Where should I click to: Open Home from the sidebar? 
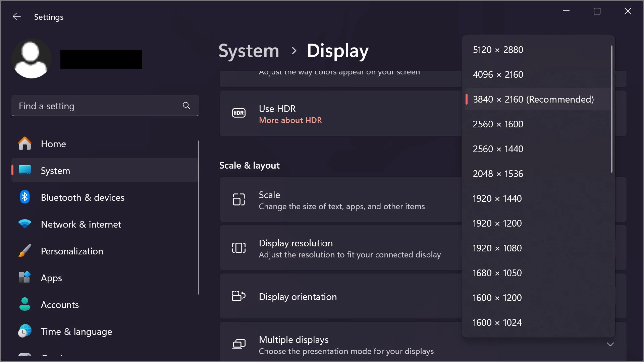click(x=53, y=144)
